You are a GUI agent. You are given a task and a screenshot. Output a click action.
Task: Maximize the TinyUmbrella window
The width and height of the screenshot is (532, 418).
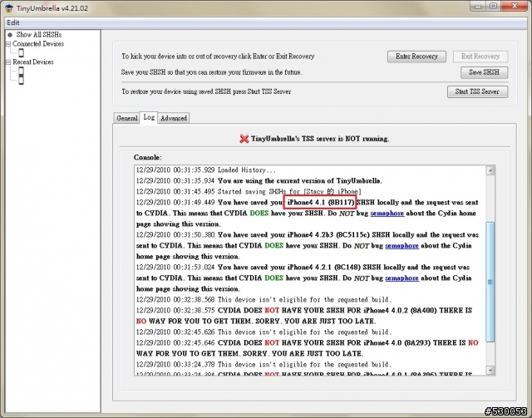click(x=494, y=7)
